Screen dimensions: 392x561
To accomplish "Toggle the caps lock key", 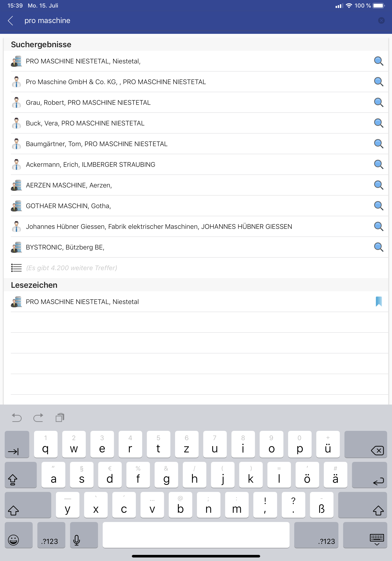I will click(21, 475).
